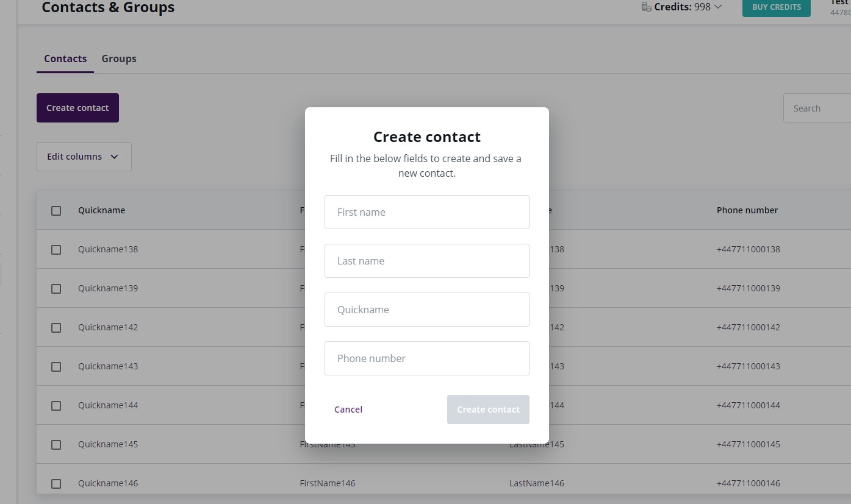Image resolution: width=851 pixels, height=504 pixels.
Task: Check the Quickname138 row checkbox
Action: (x=56, y=249)
